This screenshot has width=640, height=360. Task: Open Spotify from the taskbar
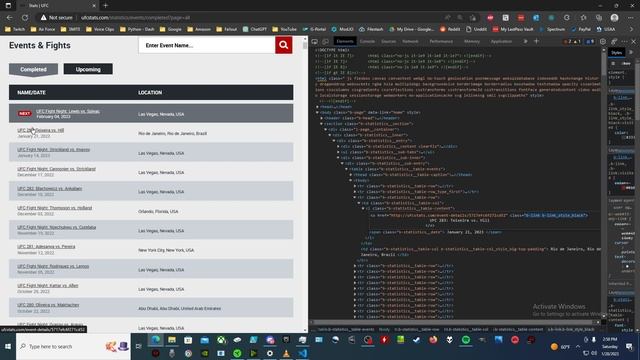[466, 340]
